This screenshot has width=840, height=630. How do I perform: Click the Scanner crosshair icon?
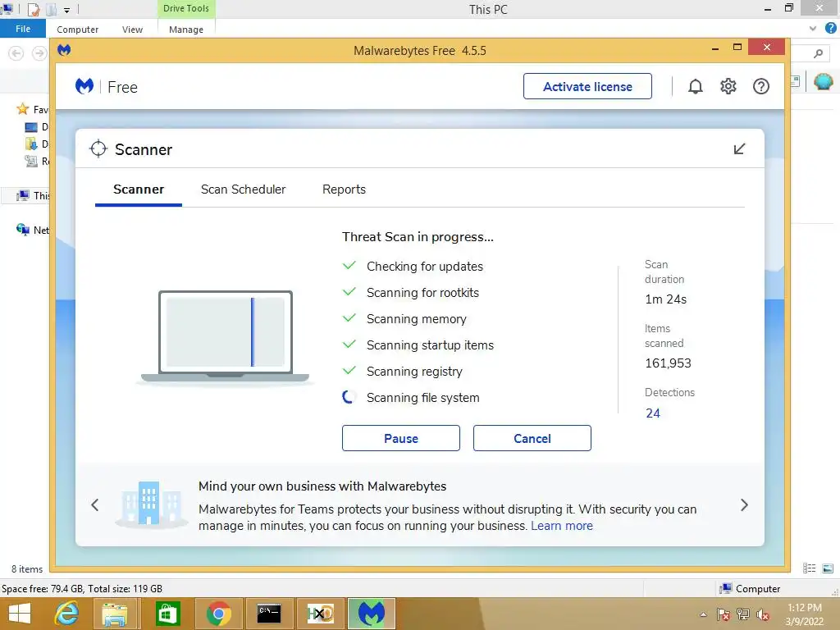(x=98, y=149)
